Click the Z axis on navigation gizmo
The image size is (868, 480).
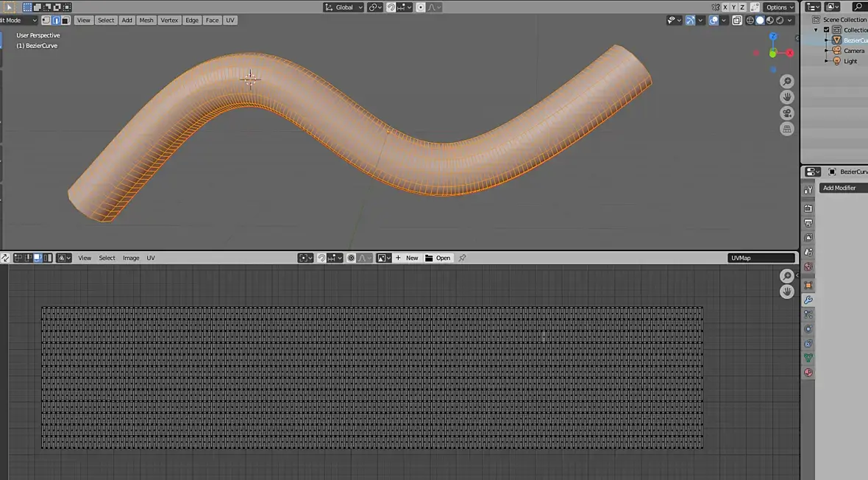click(773, 37)
